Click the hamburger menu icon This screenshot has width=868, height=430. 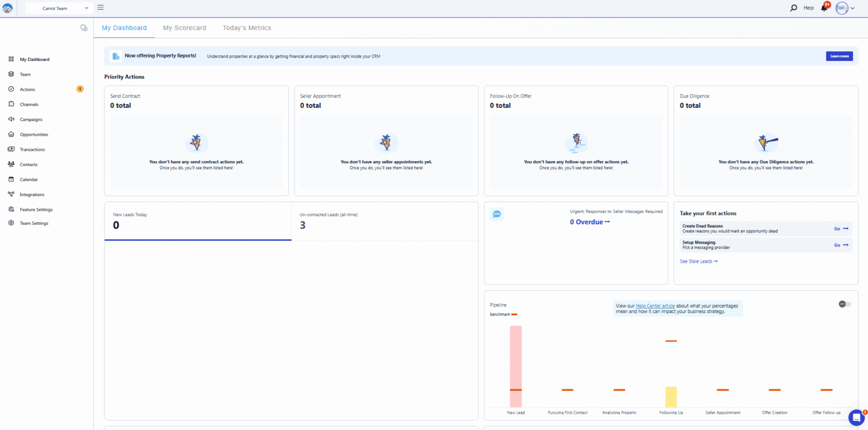click(101, 7)
